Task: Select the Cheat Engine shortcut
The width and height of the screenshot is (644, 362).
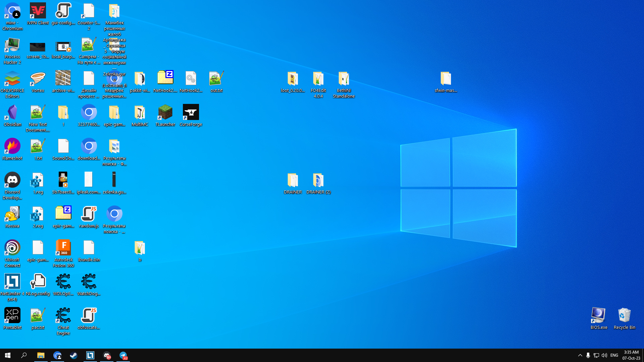Action: (x=63, y=322)
